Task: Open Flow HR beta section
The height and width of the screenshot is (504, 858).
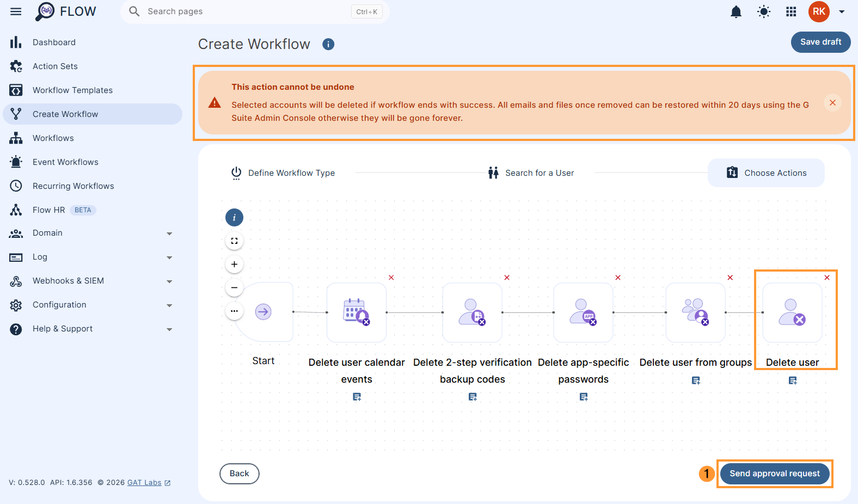Action: 93,210
